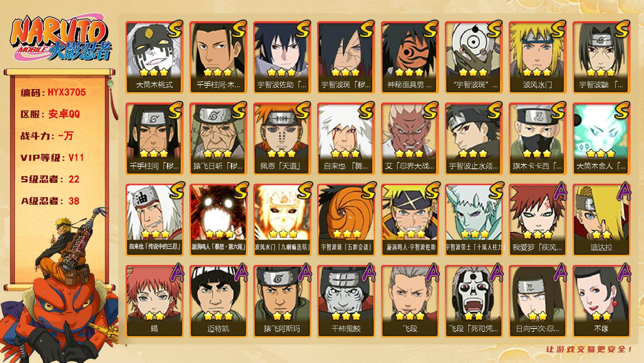
Task: Open the 猿飞阿斯玛 card
Action: click(x=282, y=301)
